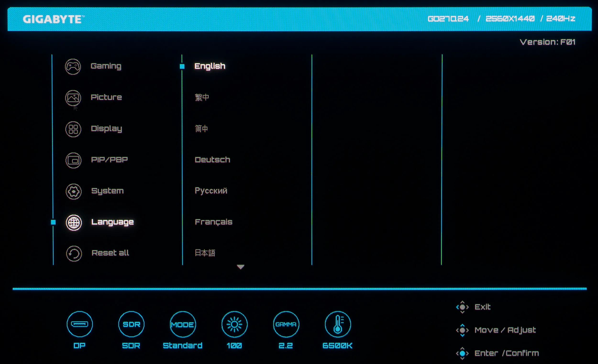This screenshot has height=364, width=598.
Task: Choose Deutsch language option
Action: pyautogui.click(x=212, y=160)
